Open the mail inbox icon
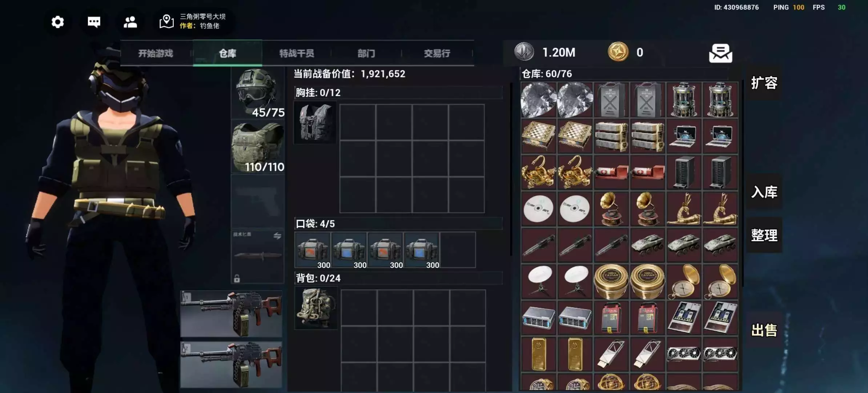This screenshot has height=393, width=868. pyautogui.click(x=720, y=53)
